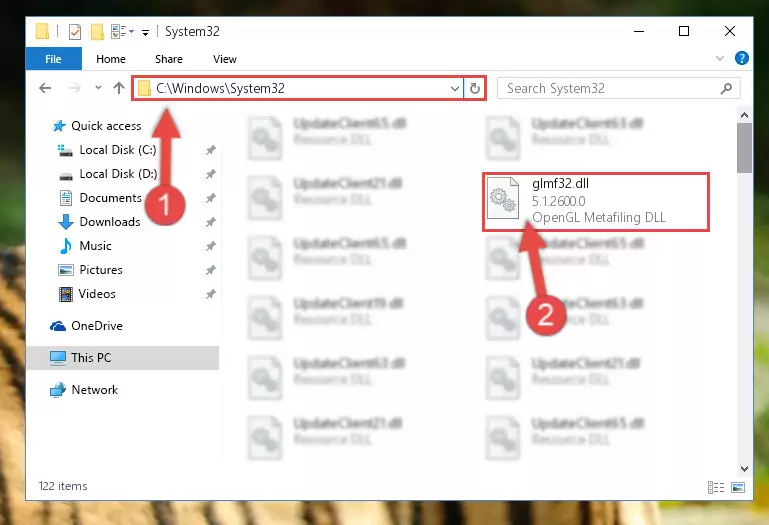The image size is (769, 525).
Task: Click the search magnifier icon
Action: (726, 88)
